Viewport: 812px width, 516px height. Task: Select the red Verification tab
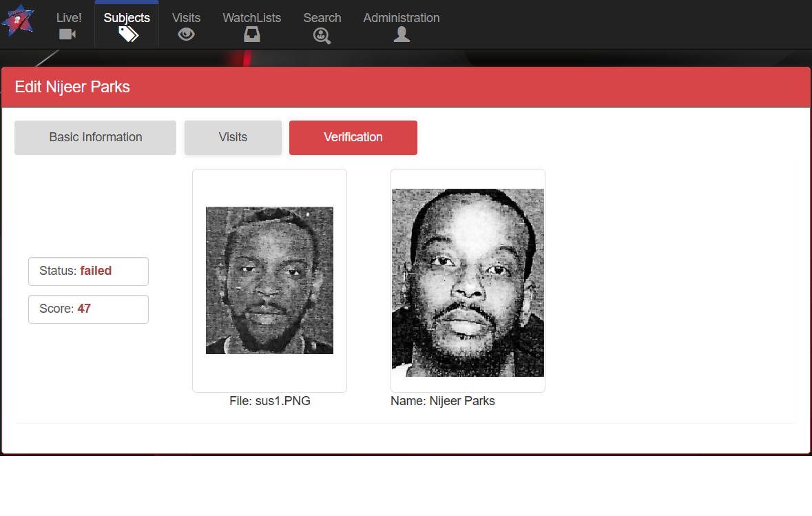(353, 137)
